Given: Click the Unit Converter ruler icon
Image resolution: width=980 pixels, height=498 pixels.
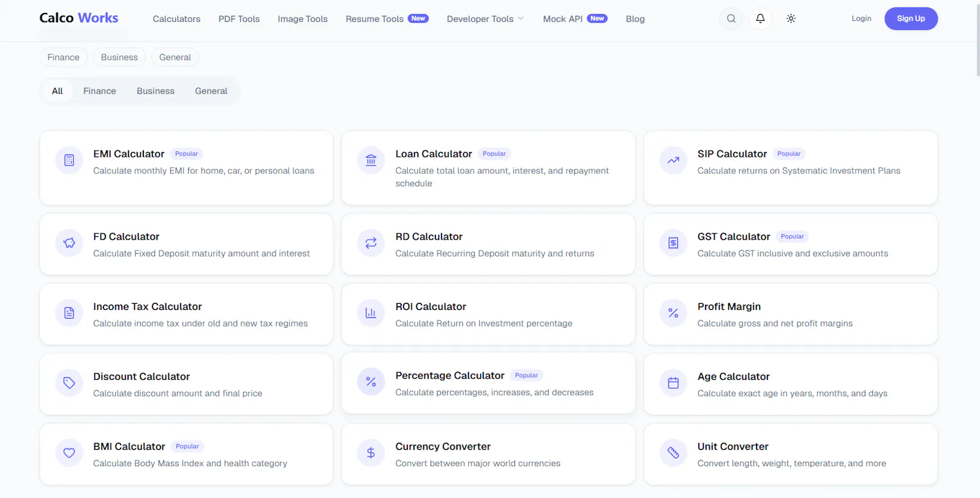Looking at the screenshot, I should pos(673,453).
